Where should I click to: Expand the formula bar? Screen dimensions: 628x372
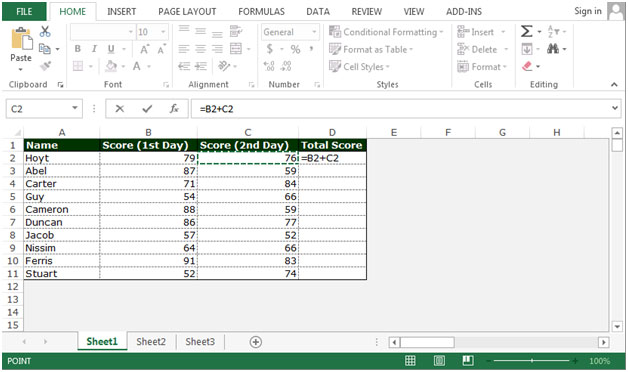point(615,108)
